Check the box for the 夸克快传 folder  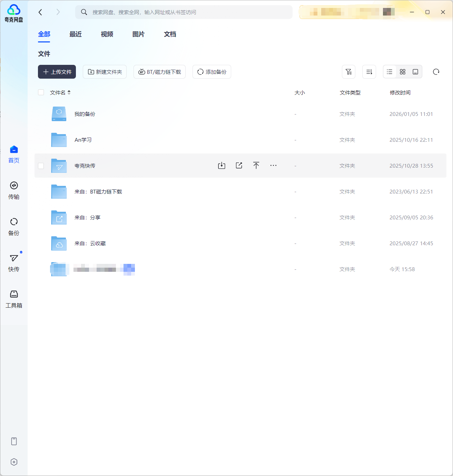(x=41, y=166)
